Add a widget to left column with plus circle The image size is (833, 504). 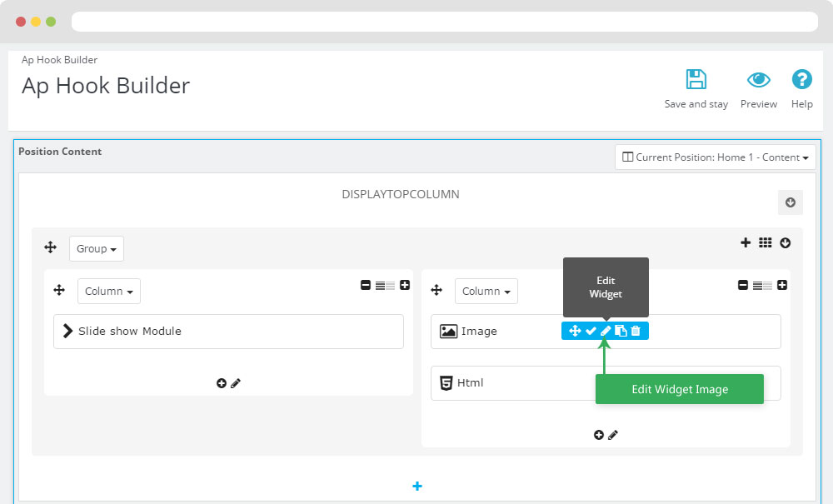coord(222,383)
